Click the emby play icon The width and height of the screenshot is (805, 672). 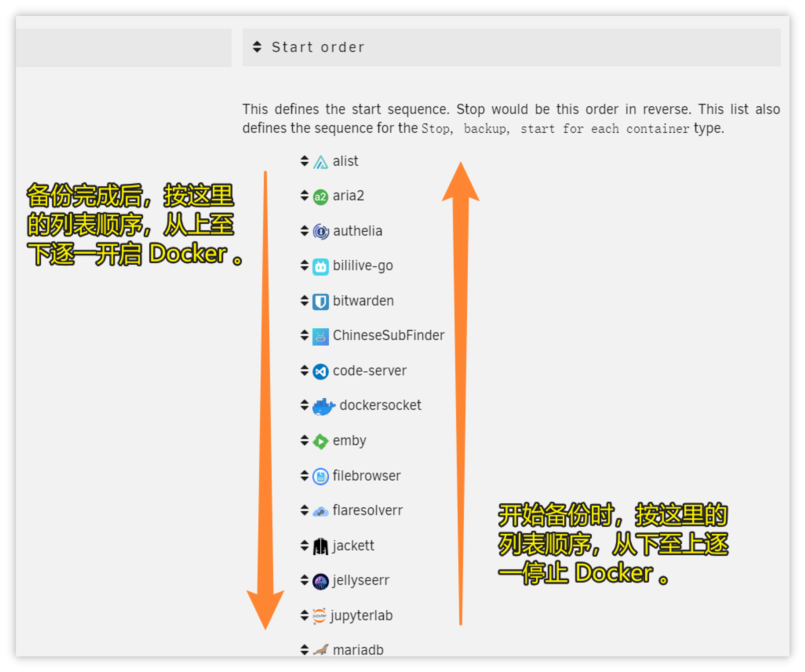320,441
